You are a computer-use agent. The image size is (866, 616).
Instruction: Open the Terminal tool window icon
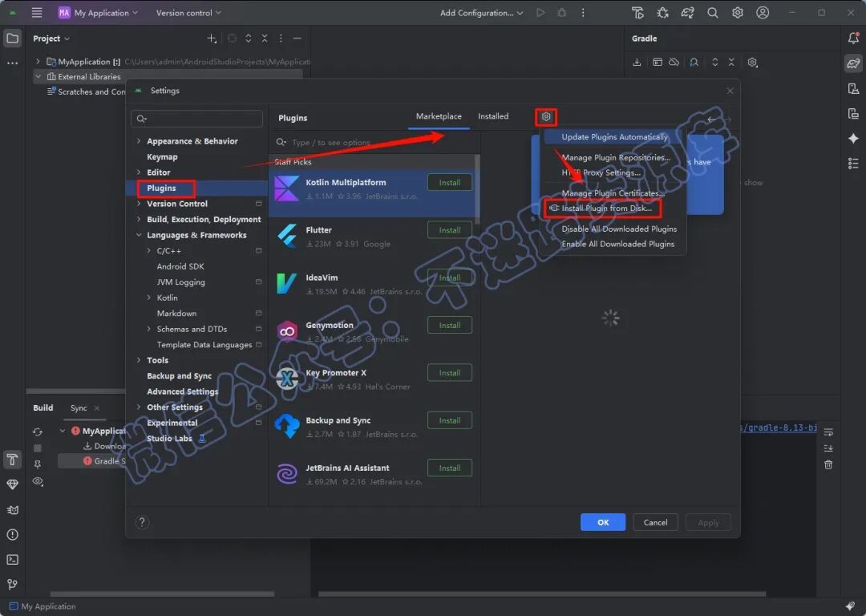click(12, 560)
